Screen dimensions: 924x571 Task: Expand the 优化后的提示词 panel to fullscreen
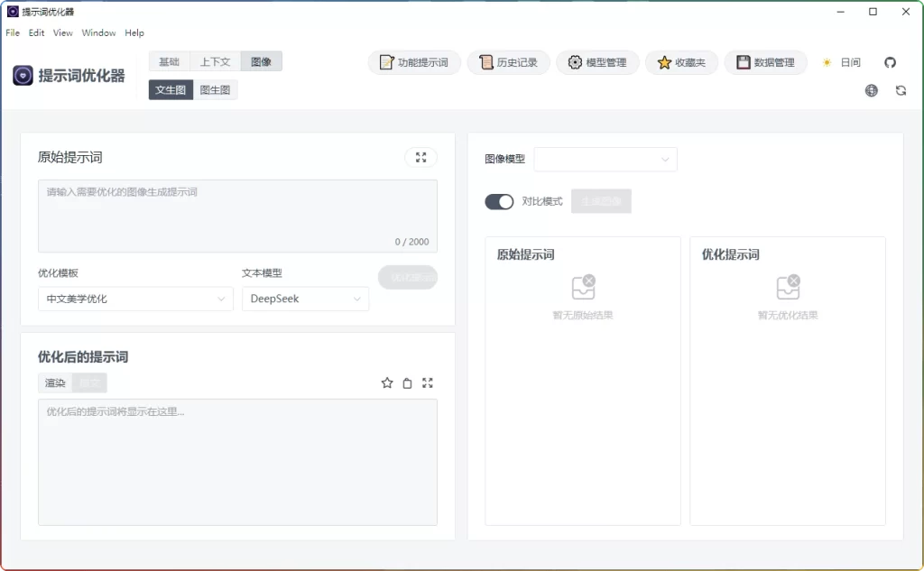click(x=427, y=382)
